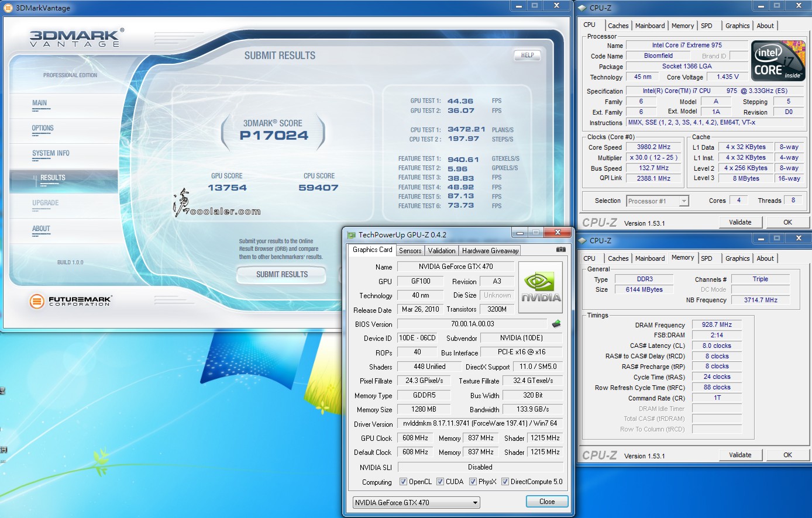Screen dimensions: 812x518
Task: Select RESULTS in 3DMark sidebar
Action: (x=53, y=178)
